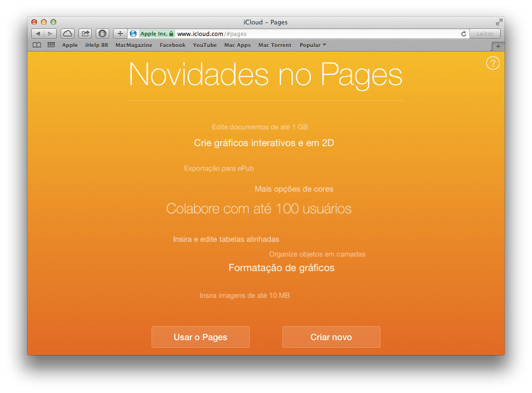The height and width of the screenshot is (393, 532).
Task: Open the iCloud Tabs cloud icon
Action: click(67, 34)
